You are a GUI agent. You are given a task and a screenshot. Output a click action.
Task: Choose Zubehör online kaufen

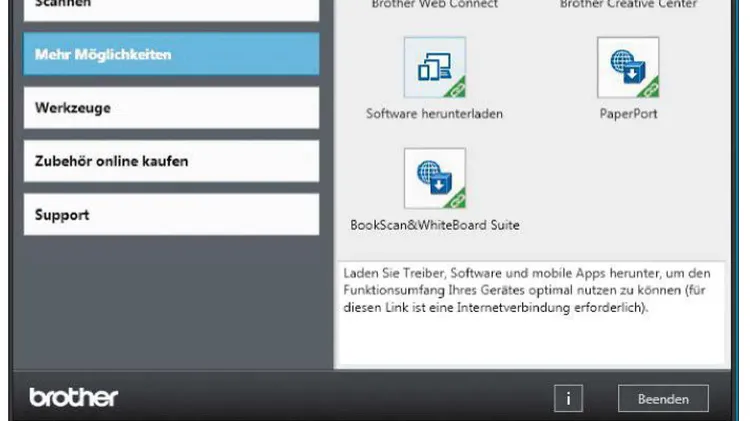(171, 161)
